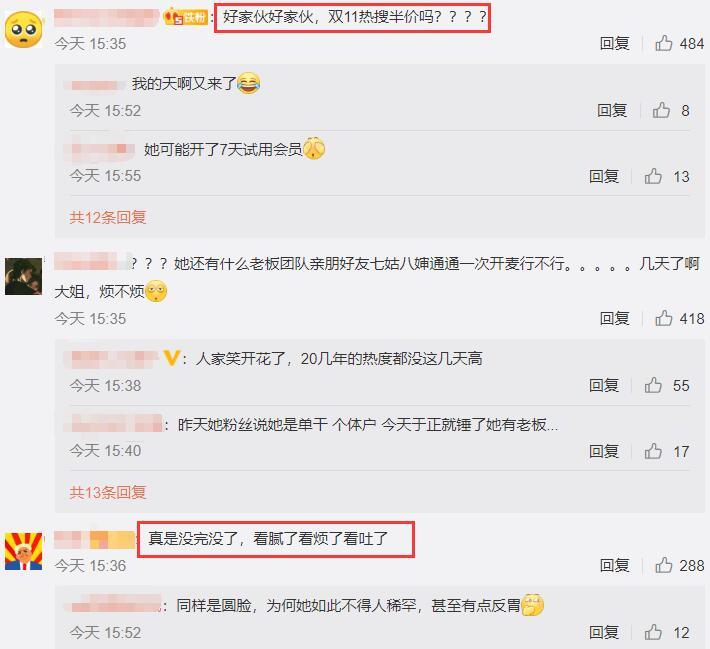Viewport: 710px width, 649px height.
Task: Thumbs-up the 同样是圆脸 reply with 12 likes
Action: 653,632
